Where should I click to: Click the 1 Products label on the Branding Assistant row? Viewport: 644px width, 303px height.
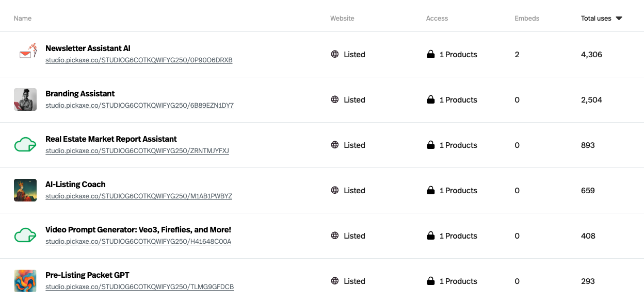coord(458,99)
